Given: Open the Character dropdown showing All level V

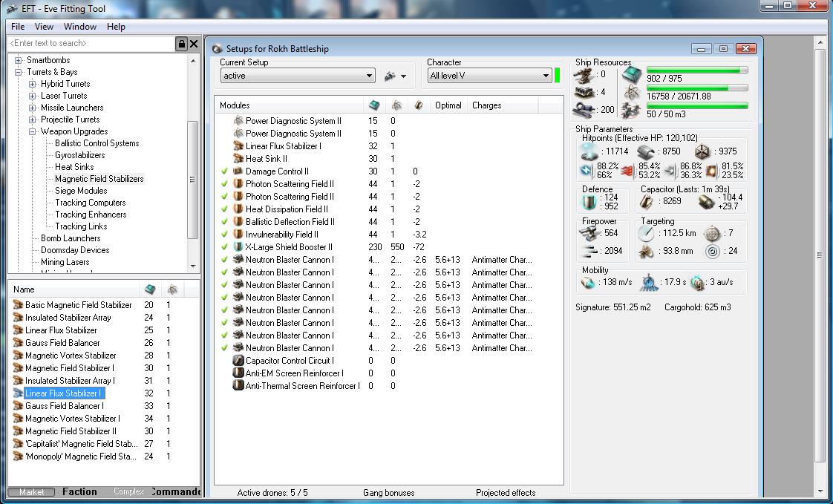Looking at the screenshot, I should [489, 76].
